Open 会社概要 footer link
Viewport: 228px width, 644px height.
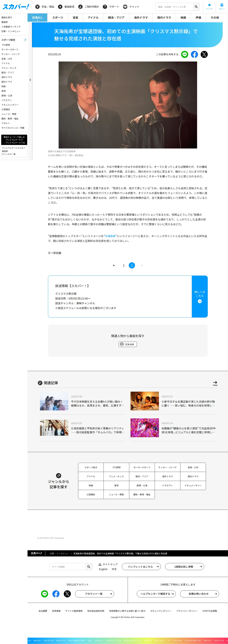(43, 611)
